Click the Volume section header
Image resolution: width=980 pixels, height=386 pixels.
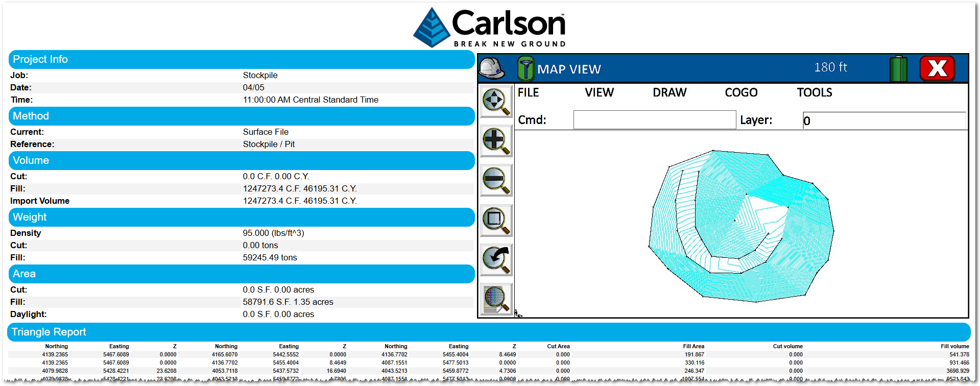242,160
